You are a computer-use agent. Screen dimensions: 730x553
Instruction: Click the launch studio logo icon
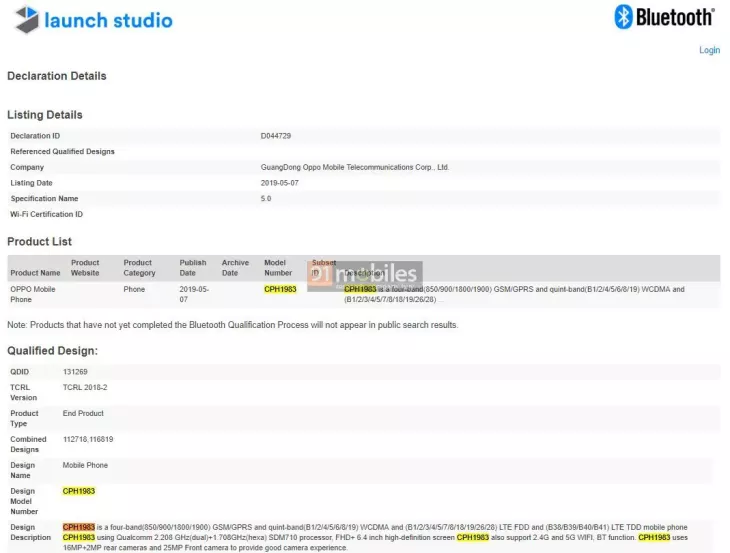(27, 19)
